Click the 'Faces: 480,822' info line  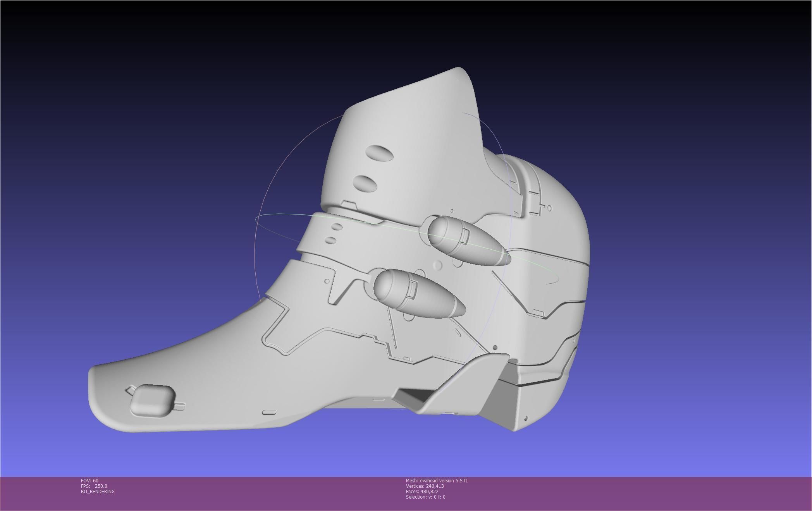pos(422,492)
